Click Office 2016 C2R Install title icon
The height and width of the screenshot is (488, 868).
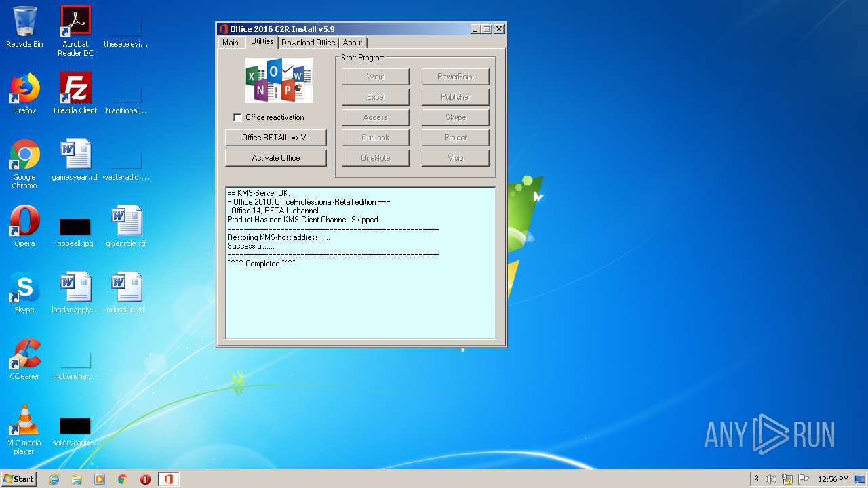(223, 29)
